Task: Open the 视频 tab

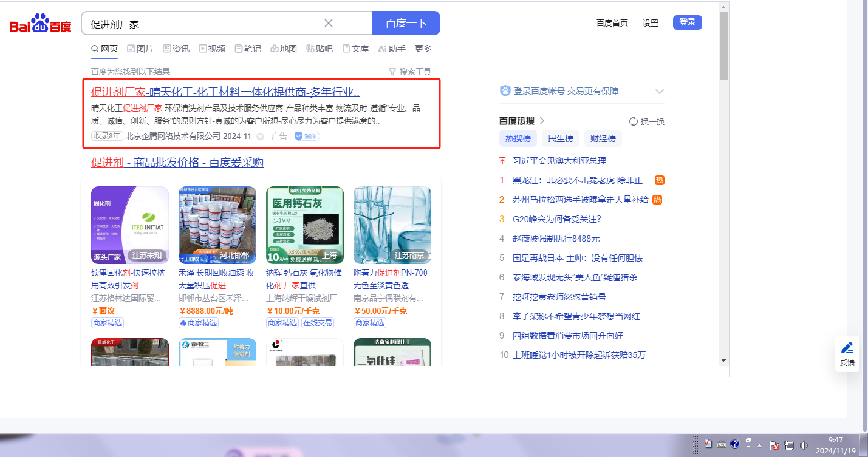Action: pyautogui.click(x=212, y=49)
